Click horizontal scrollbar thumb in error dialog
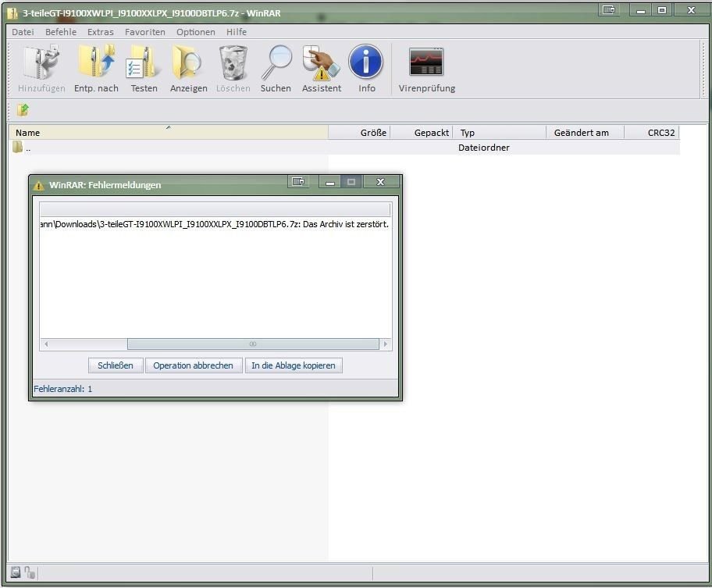 253,344
